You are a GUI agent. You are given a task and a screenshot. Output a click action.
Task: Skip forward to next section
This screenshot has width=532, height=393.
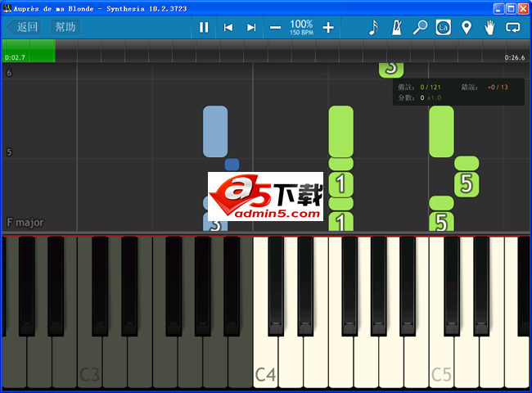(x=251, y=27)
